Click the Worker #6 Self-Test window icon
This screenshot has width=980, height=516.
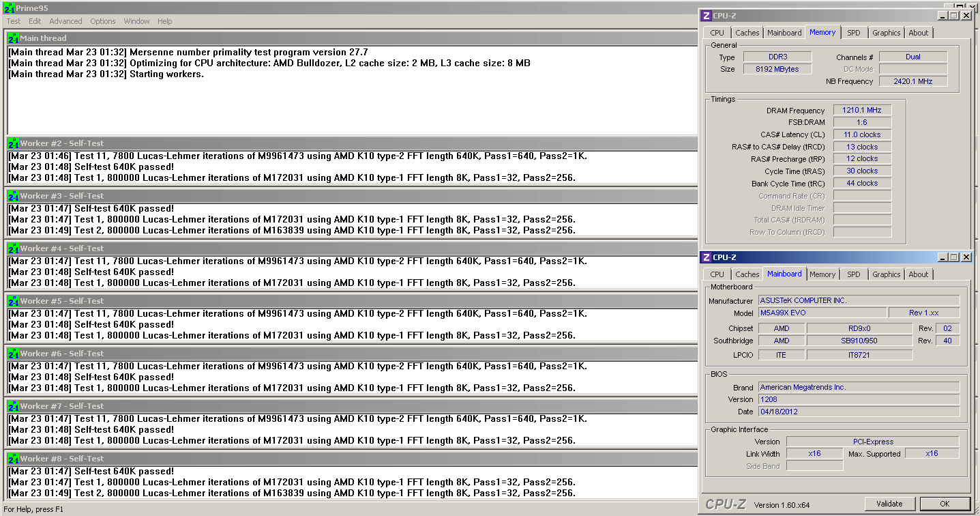(x=12, y=354)
